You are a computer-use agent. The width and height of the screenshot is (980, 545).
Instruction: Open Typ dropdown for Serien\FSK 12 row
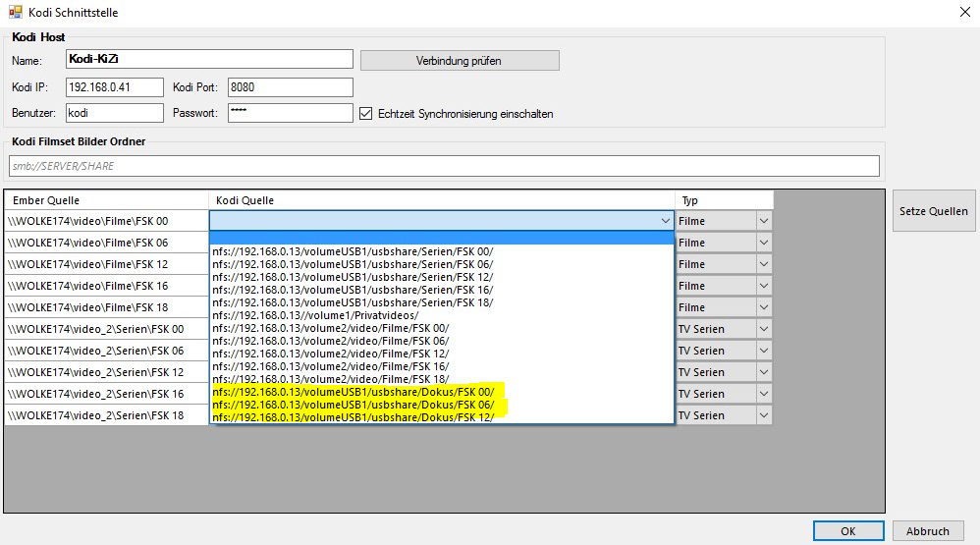tap(763, 372)
